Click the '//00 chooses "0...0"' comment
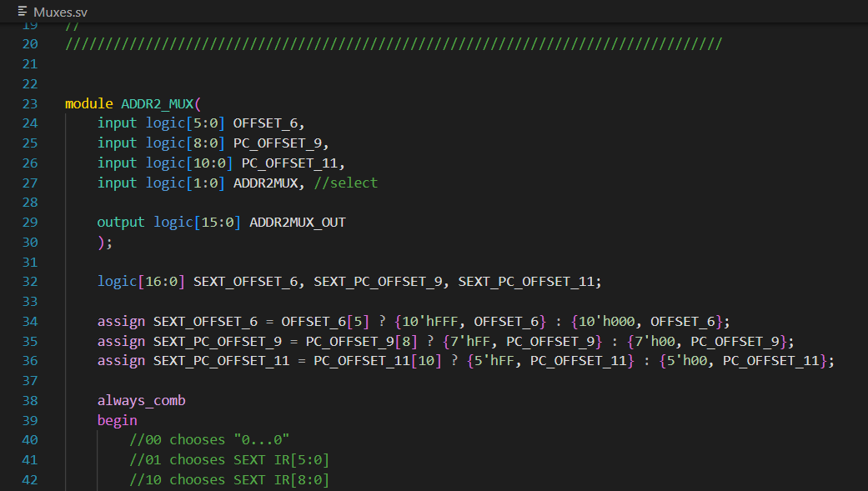 pos(209,439)
